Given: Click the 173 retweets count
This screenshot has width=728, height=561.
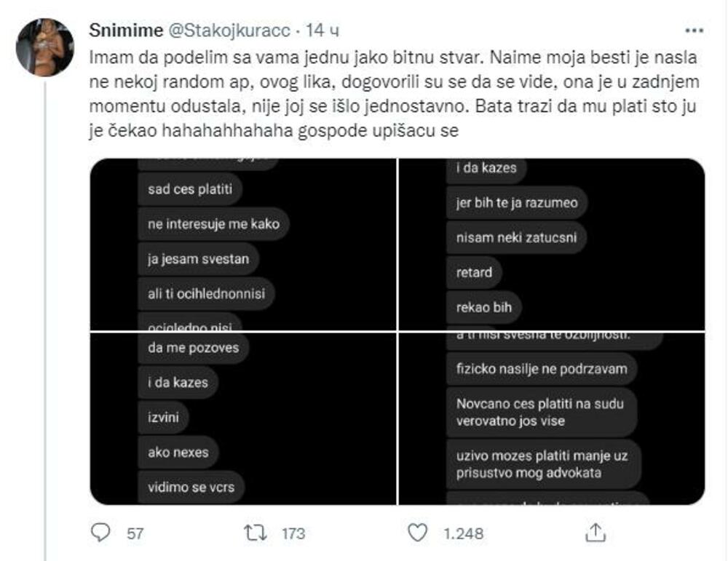Looking at the screenshot, I should 293,533.
